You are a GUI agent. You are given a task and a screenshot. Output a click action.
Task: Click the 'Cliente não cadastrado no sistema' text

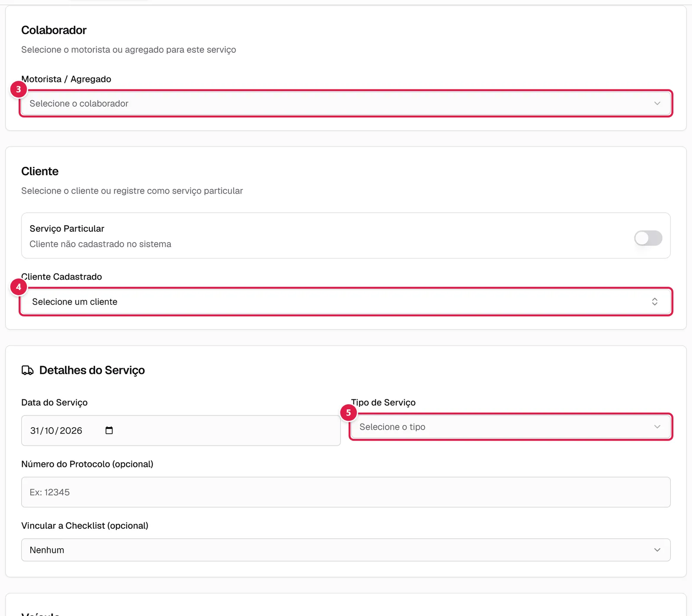pos(100,244)
